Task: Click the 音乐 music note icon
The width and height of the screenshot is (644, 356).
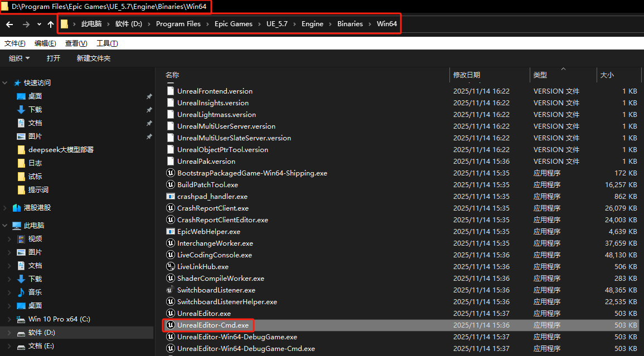Action: coord(21,292)
